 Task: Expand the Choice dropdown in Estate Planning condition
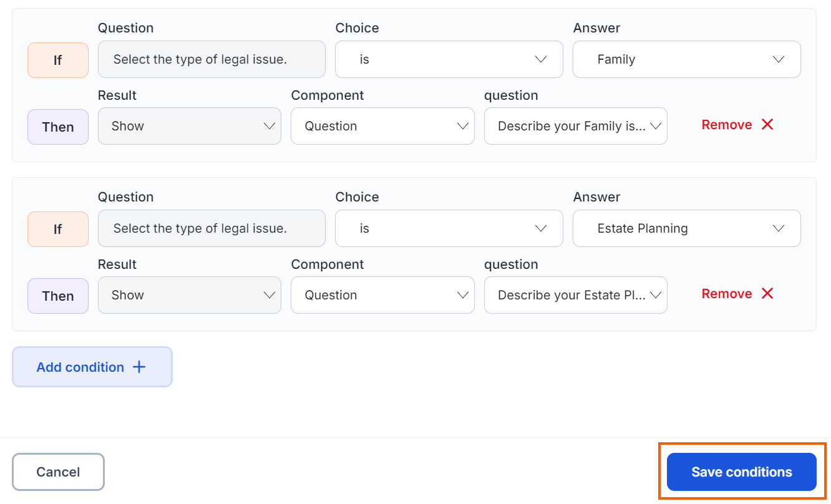tap(449, 228)
